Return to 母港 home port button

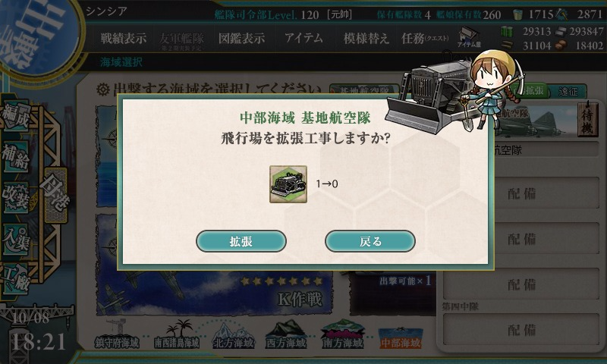(55, 196)
